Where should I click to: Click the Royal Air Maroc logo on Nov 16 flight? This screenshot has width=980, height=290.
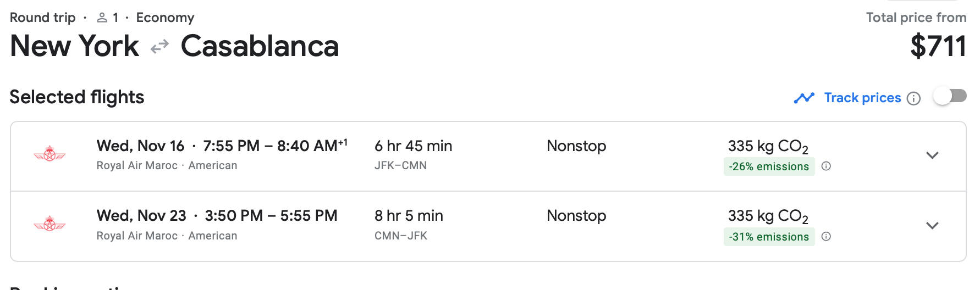point(49,154)
